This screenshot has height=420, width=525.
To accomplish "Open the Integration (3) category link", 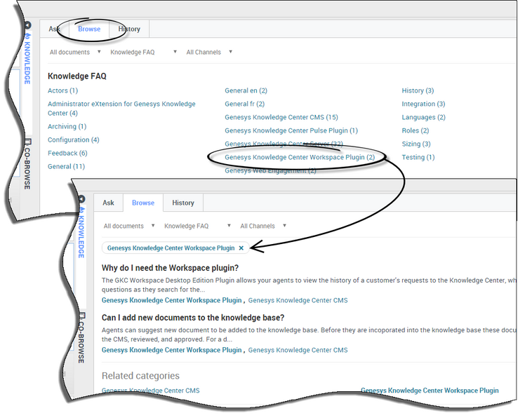I will point(423,104).
